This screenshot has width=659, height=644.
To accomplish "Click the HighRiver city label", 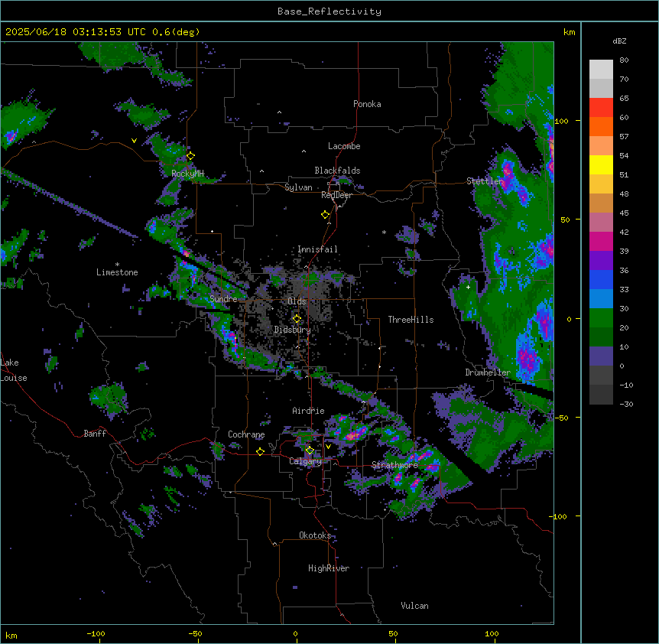I will point(329,568).
